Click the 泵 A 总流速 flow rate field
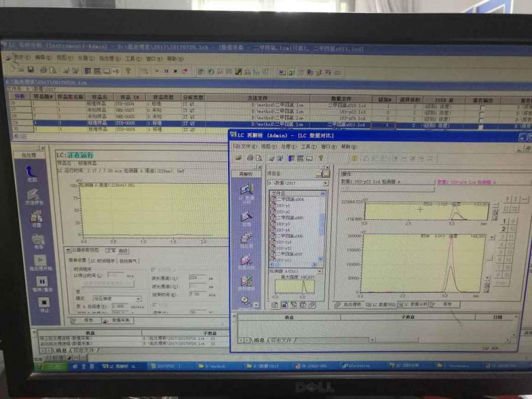Screen dimensions: 532x399 coord(120,306)
